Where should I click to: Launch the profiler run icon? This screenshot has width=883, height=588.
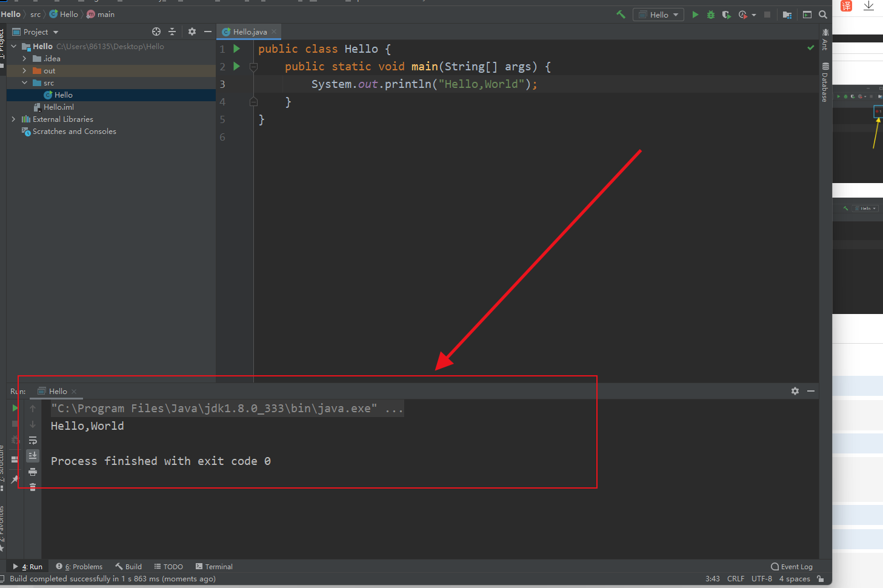(x=742, y=15)
